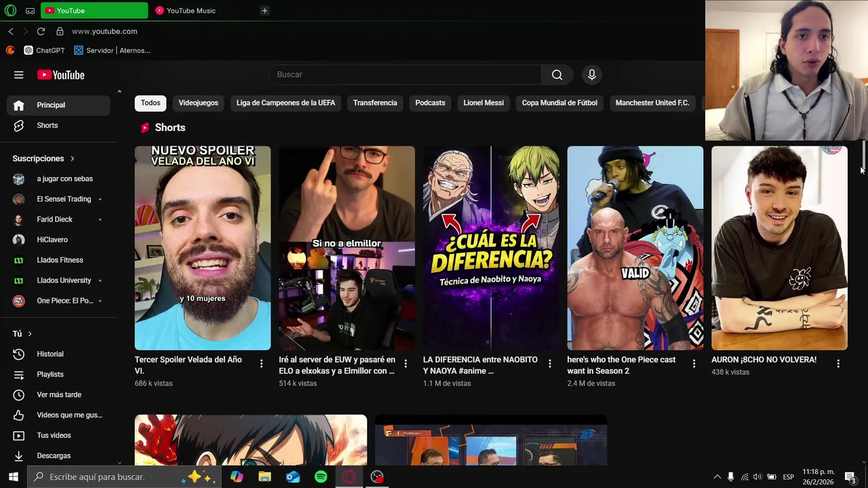Open the YouTube hamburger guide menu
This screenshot has height=488, width=868.
[19, 75]
